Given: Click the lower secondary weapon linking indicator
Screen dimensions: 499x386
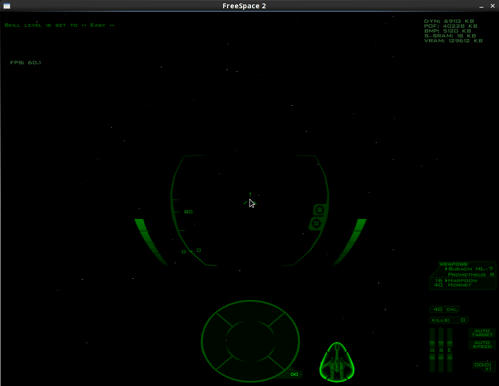Looking at the screenshot, I should [x=316, y=223].
